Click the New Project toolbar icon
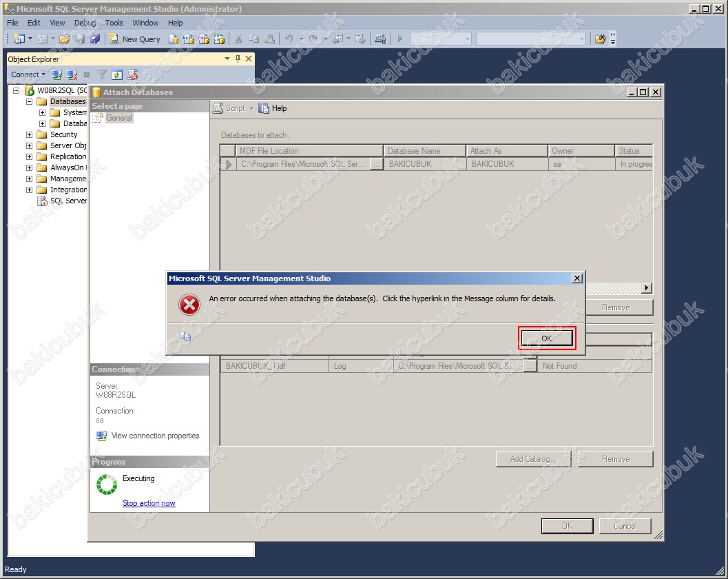 point(19,39)
